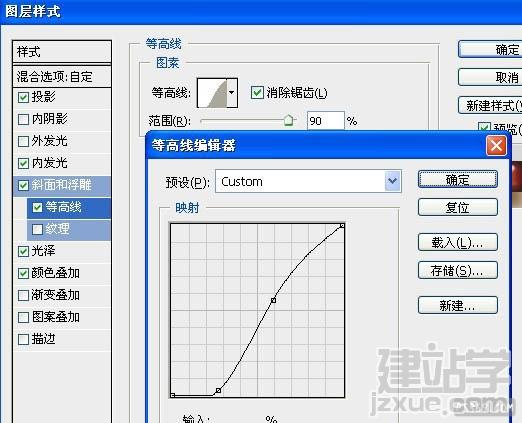Select the 光泽 satin style item
The image size is (522, 423).
62,251
